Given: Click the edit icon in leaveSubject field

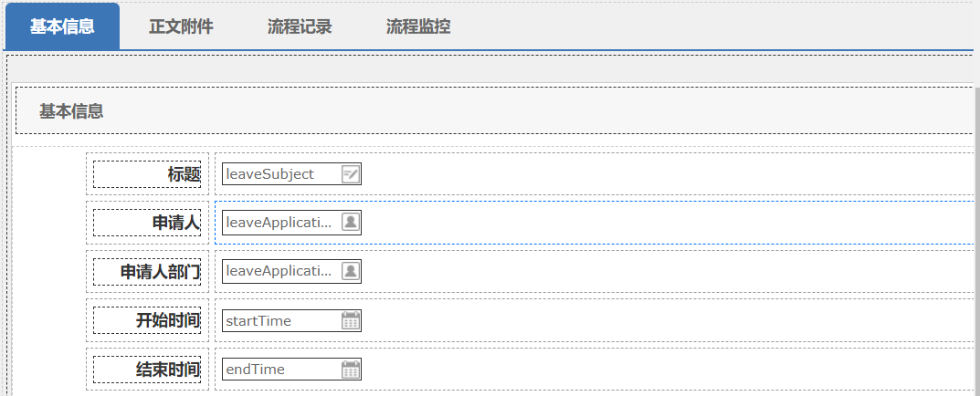Looking at the screenshot, I should click(351, 174).
